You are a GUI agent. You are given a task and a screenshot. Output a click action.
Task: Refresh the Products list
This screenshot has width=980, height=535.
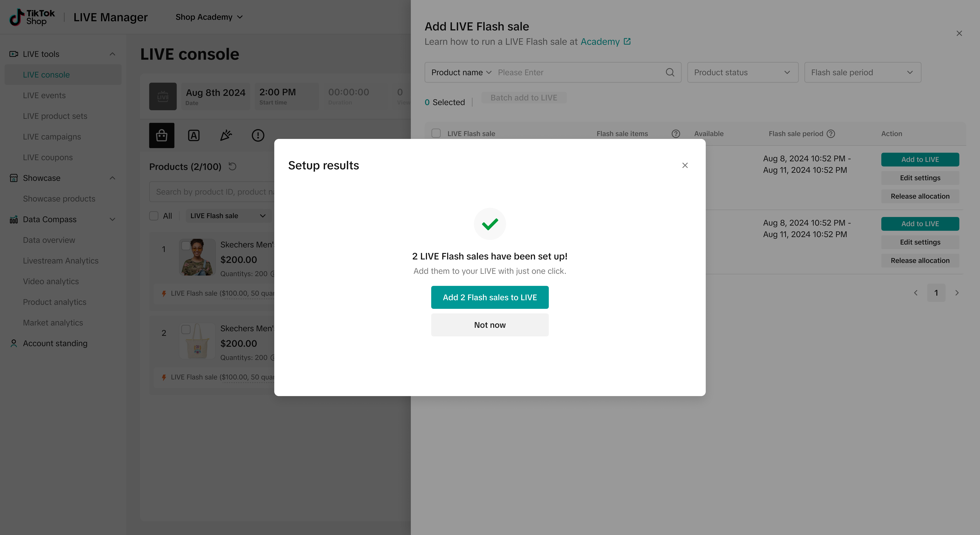[232, 166]
